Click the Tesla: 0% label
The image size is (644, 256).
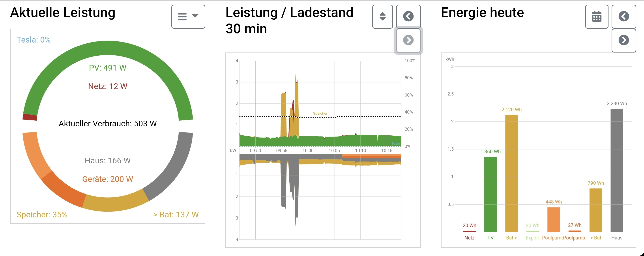(34, 40)
